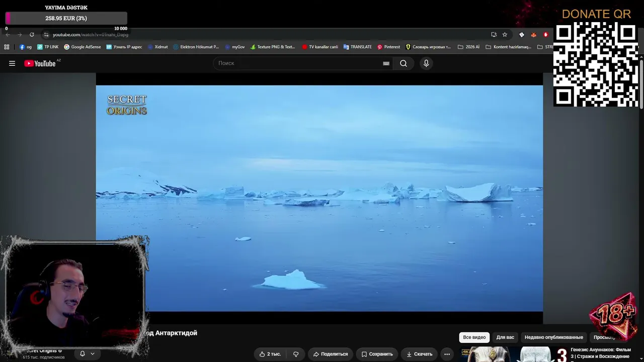Viewport: 644px width, 362px height.
Task: Go to the YouTube home logo
Action: tap(40, 63)
